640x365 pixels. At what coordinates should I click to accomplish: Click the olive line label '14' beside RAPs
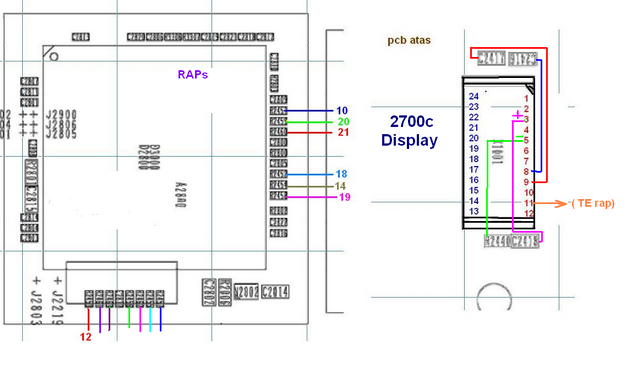(x=340, y=186)
